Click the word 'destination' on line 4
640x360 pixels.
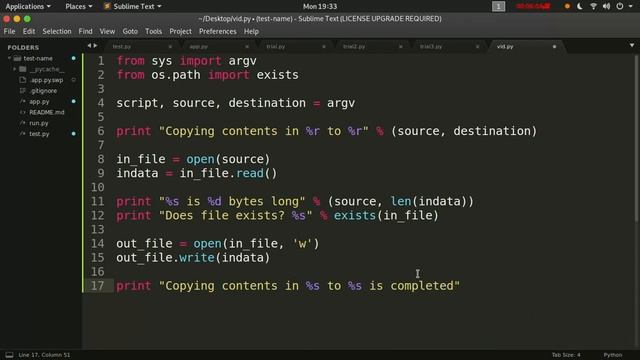pyautogui.click(x=267, y=103)
